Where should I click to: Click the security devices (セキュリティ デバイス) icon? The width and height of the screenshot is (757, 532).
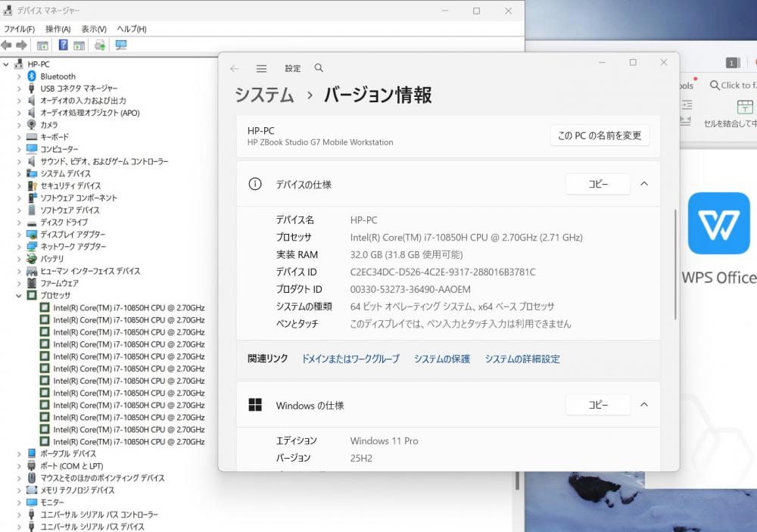[32, 185]
